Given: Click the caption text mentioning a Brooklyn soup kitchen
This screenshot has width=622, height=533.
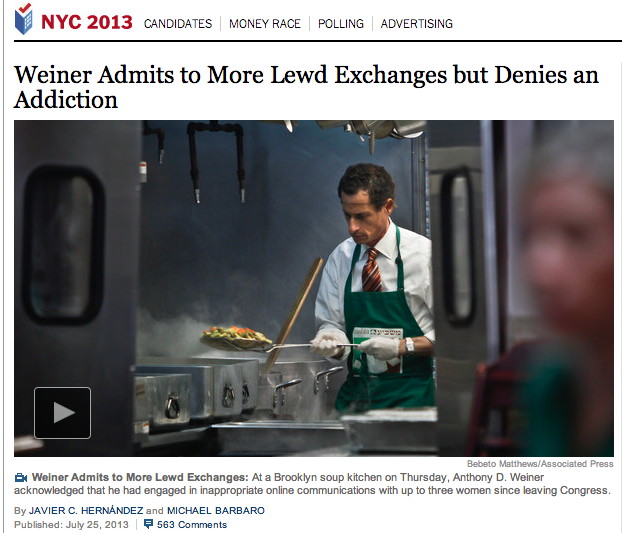Looking at the screenshot, I should point(311,484).
